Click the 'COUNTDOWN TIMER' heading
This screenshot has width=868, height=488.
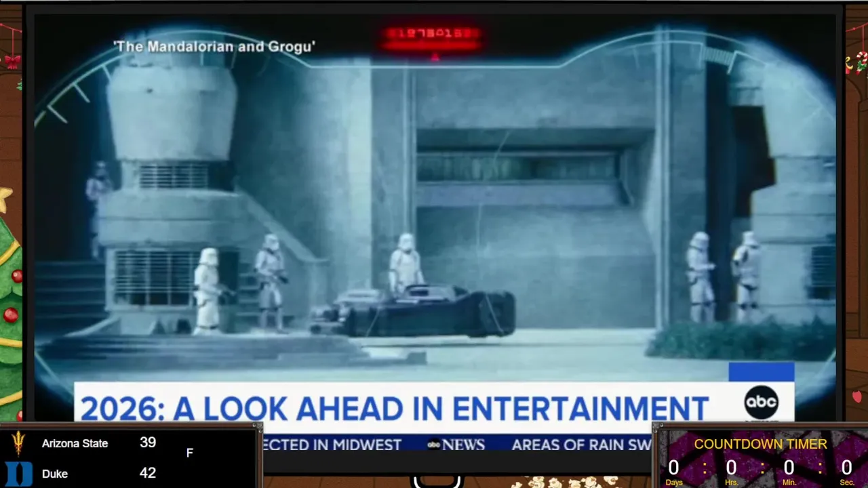pyautogui.click(x=760, y=444)
